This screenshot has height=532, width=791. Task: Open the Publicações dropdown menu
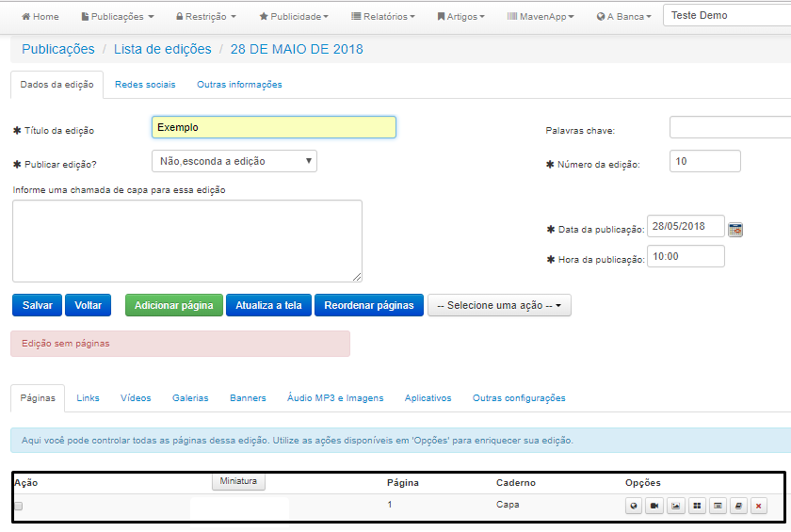(x=118, y=17)
